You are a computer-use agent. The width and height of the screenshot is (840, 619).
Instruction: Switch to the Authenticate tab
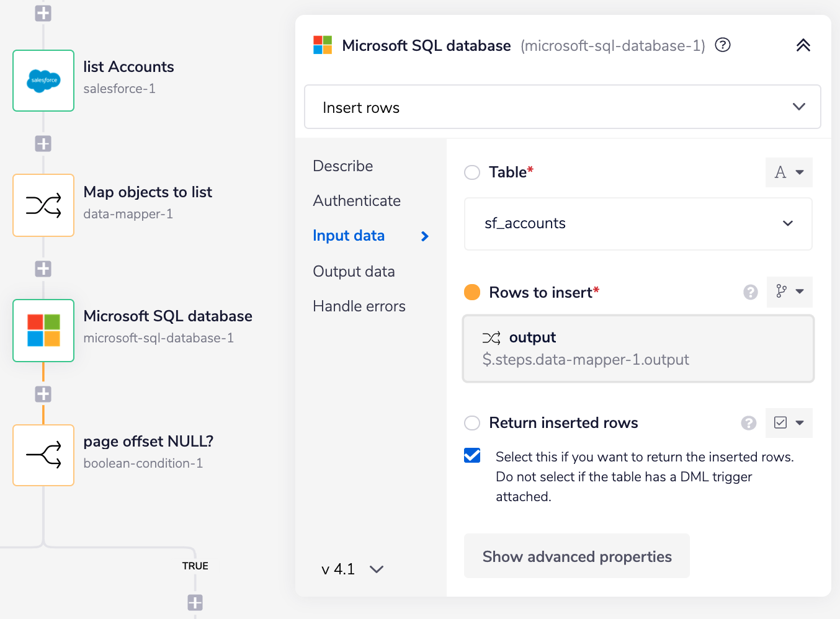click(x=357, y=201)
